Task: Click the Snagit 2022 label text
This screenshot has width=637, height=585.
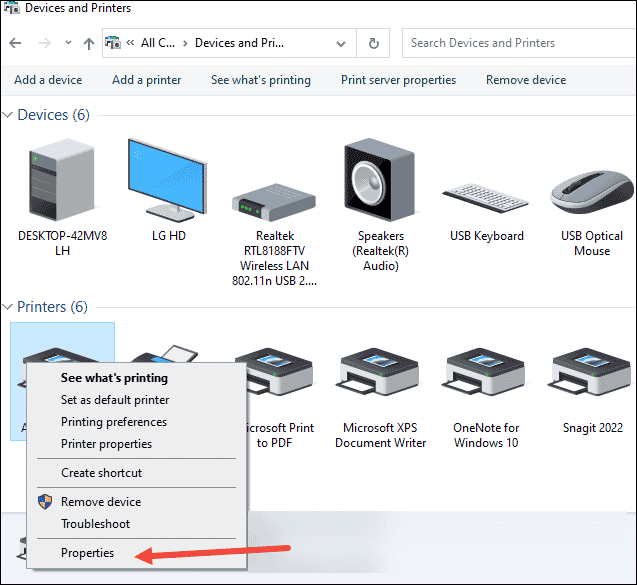Action: pos(593,428)
